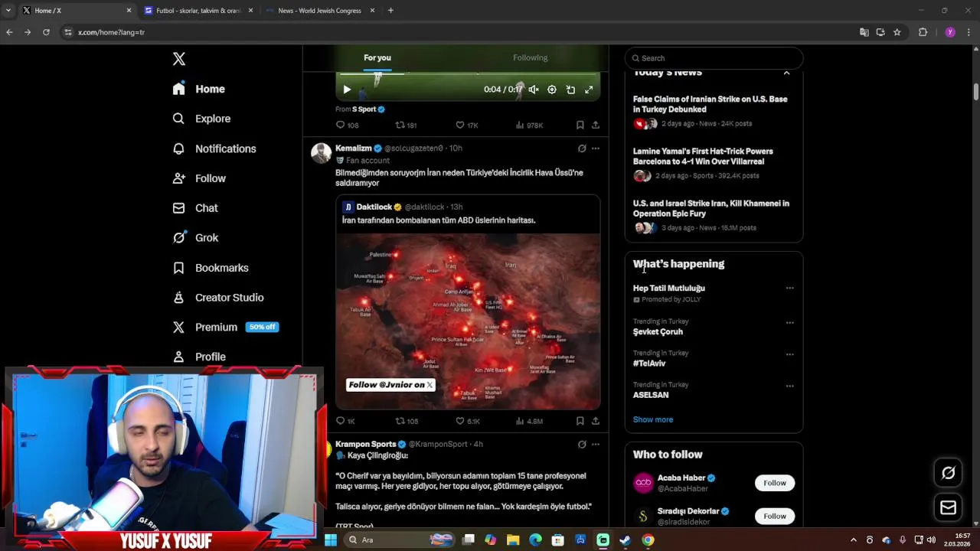Bookmark the S Sport post
Screen dimensions: 980x551
pyautogui.click(x=580, y=125)
